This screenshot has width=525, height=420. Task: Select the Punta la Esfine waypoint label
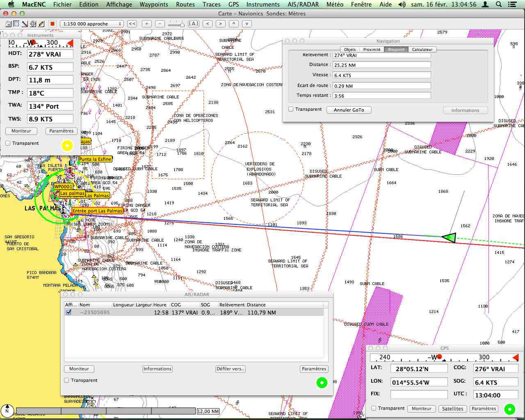click(x=95, y=159)
